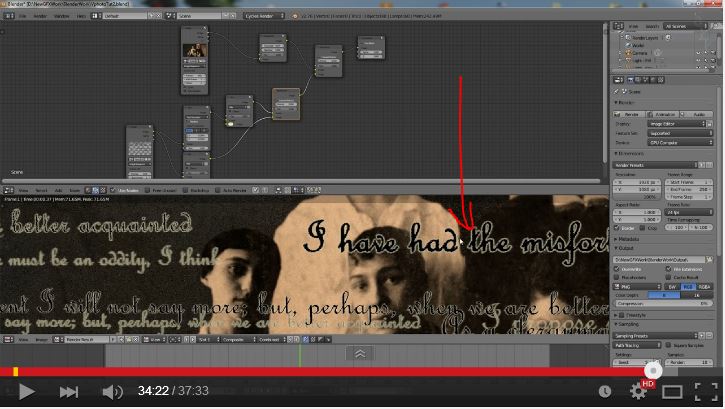Play the YouTube video
This screenshot has height=409, width=725.
click(x=26, y=391)
